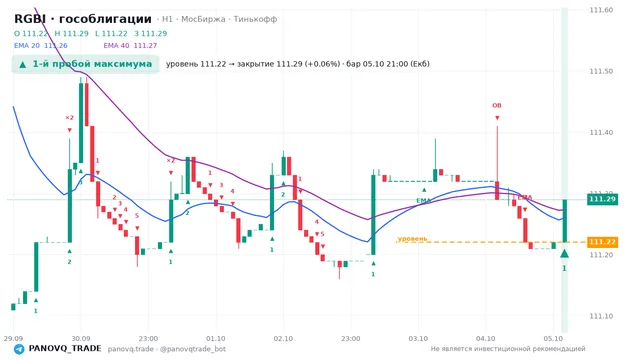Screen dimensions: 640x360
Task: Click the tall red OB candle wick
Action: 497,154
